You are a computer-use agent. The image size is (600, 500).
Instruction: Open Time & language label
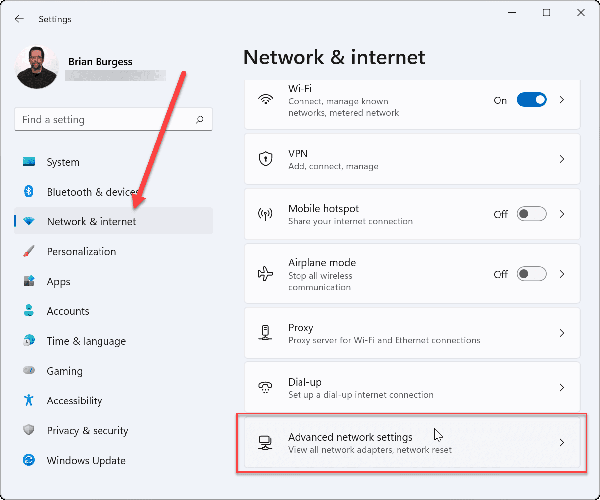pyautogui.click(x=86, y=341)
